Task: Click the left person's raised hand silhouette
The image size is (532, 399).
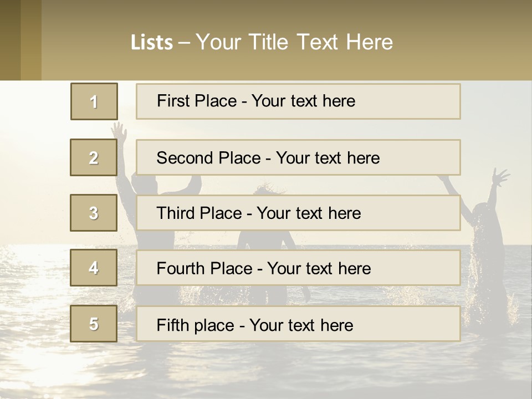Action: click(118, 131)
